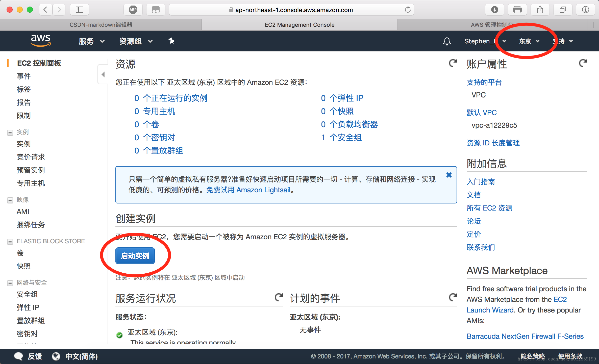
Task: Open 中文(简体) language selector in footer
Action: 81,356
